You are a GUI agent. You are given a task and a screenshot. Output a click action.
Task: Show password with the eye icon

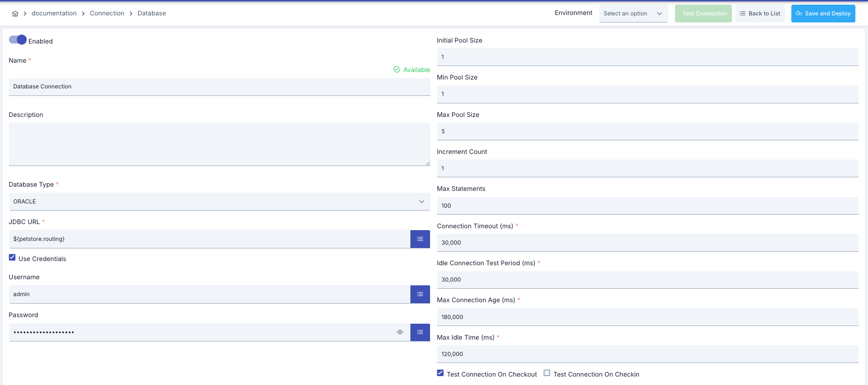pos(400,332)
